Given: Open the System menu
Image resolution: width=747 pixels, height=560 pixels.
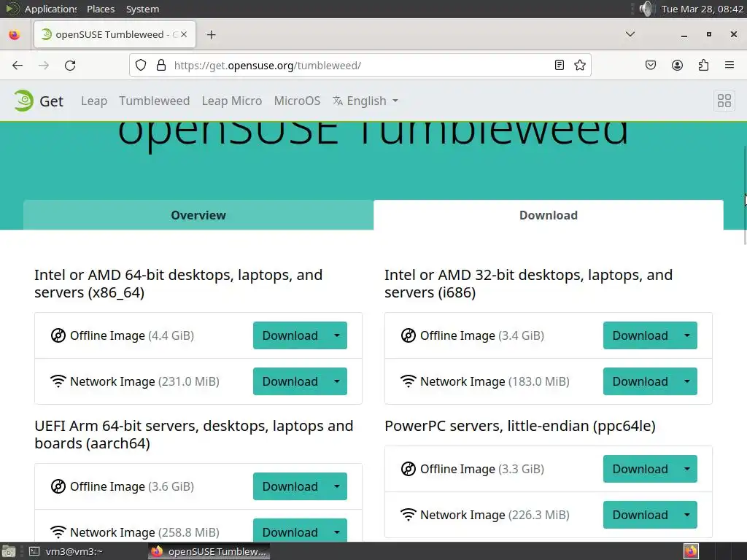Looking at the screenshot, I should point(142,9).
